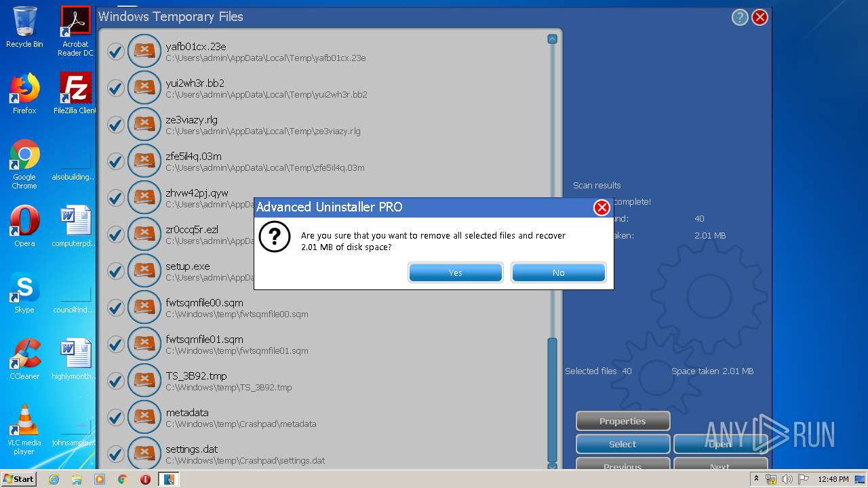This screenshot has width=868, height=488.
Task: Click the delete icon for yui2wh3r.bb2
Action: [144, 87]
